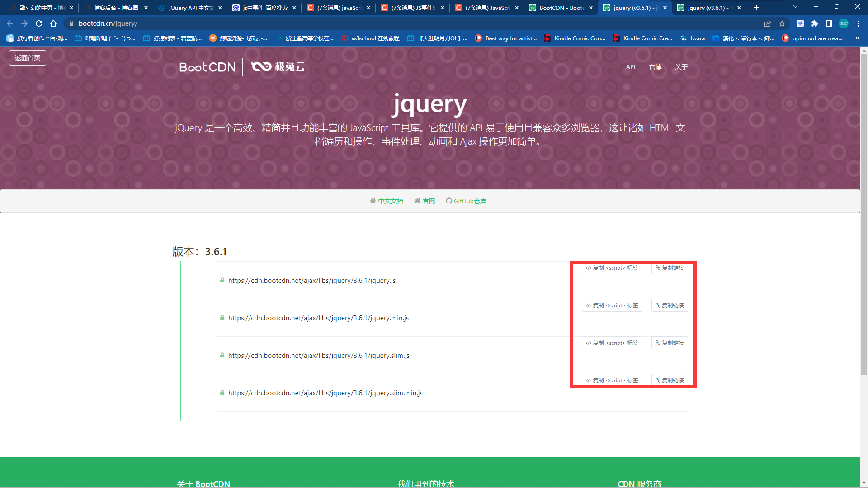868x488 pixels.
Task: Click the BootCDN logo
Action: pyautogui.click(x=208, y=67)
